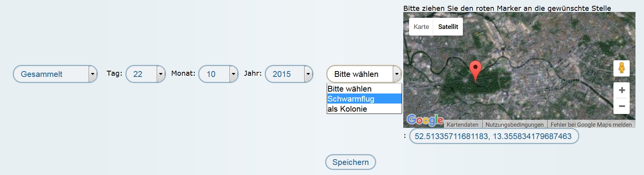
Task: Switch map to Karte view
Action: (421, 27)
